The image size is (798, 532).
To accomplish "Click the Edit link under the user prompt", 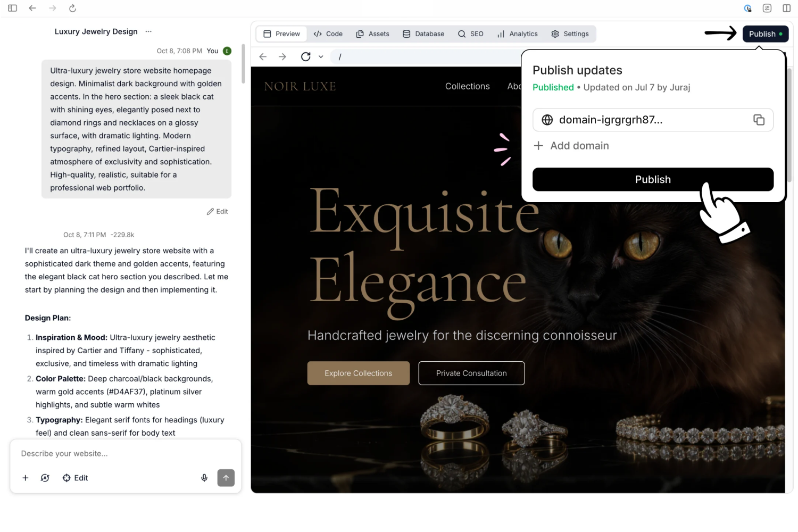I will click(218, 211).
